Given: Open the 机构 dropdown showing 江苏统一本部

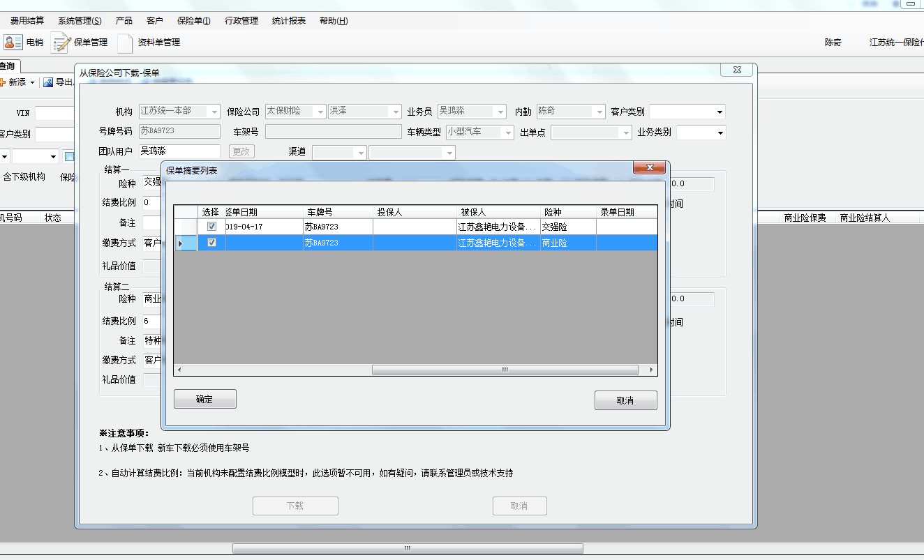Looking at the screenshot, I should point(214,112).
